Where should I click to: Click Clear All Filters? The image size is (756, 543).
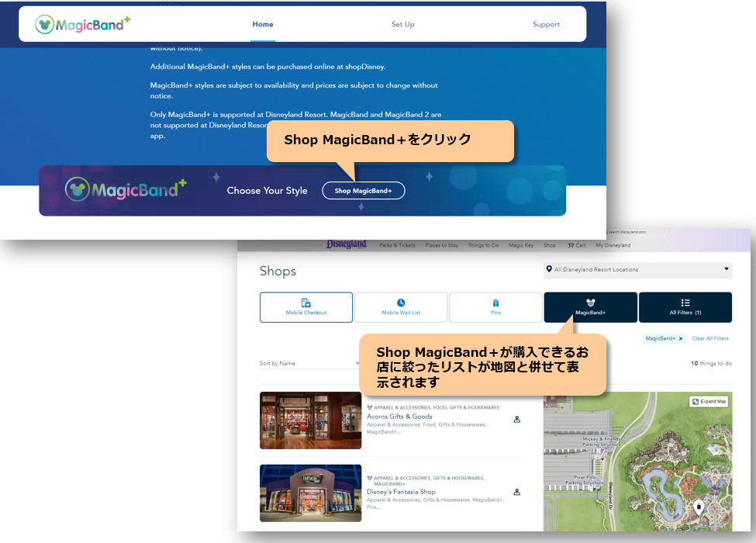pyautogui.click(x=710, y=338)
